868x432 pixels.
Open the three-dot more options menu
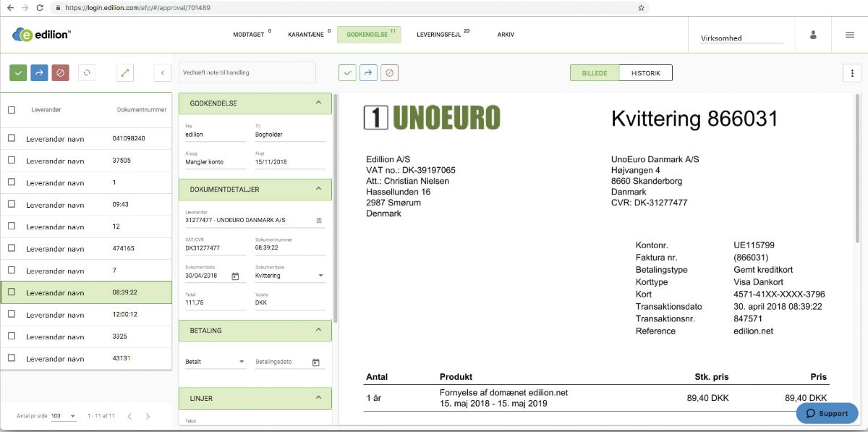[852, 73]
